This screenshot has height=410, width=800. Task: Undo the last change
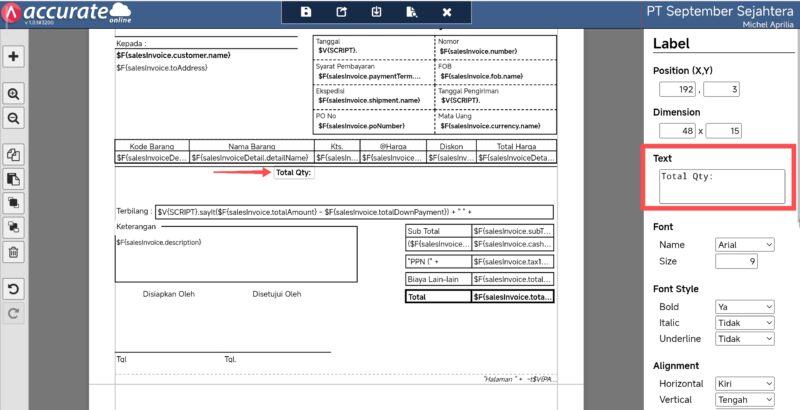(x=14, y=289)
